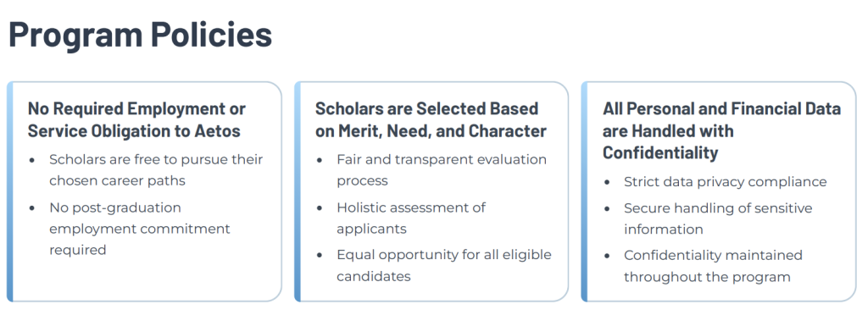Click 'No post-graduation employment commitment' bullet
868x315 pixels.
pyautogui.click(x=140, y=229)
